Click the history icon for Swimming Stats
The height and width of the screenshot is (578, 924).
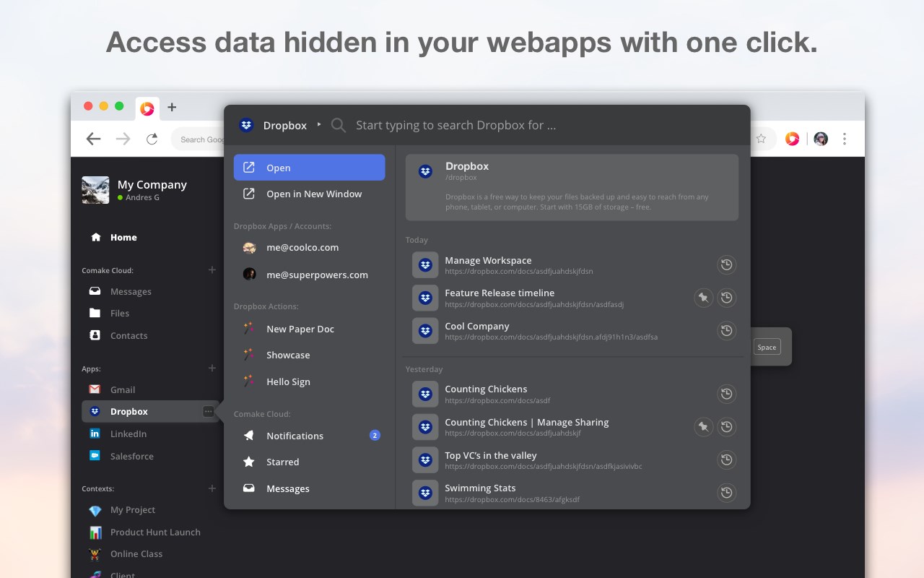pyautogui.click(x=727, y=493)
